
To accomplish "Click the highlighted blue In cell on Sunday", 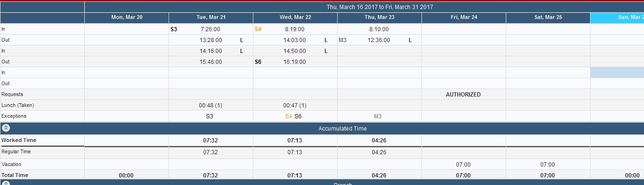I will tap(617, 72).
